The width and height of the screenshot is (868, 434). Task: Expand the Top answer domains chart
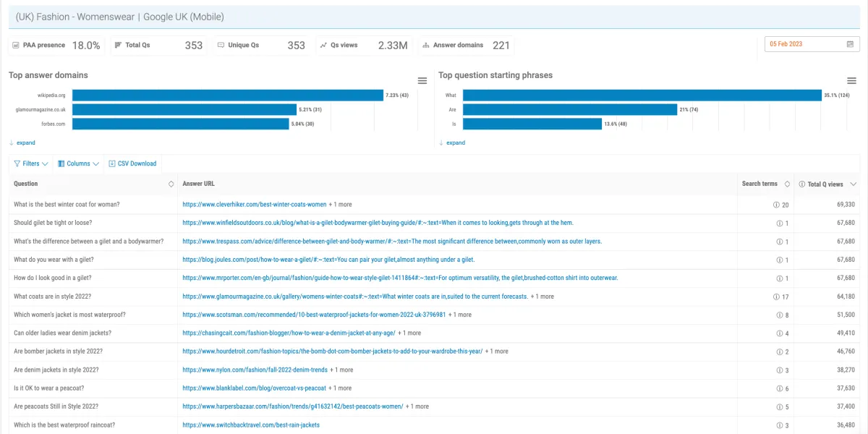[x=22, y=142]
